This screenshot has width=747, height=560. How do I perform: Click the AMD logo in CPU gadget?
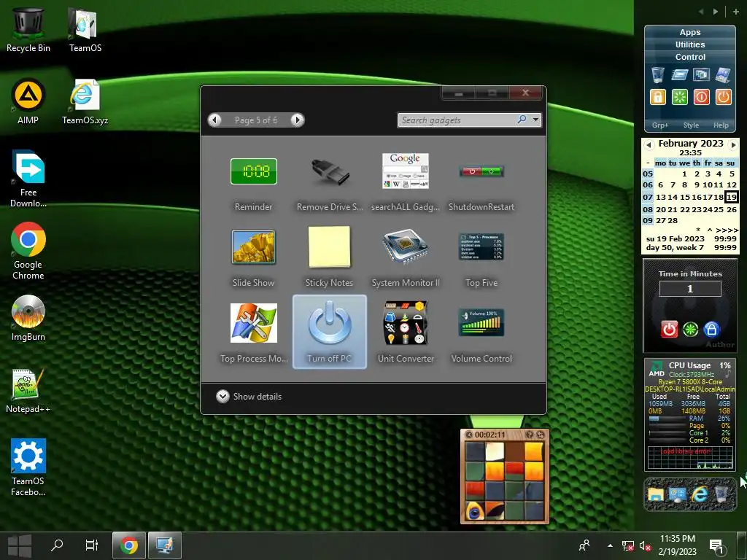coord(657,370)
